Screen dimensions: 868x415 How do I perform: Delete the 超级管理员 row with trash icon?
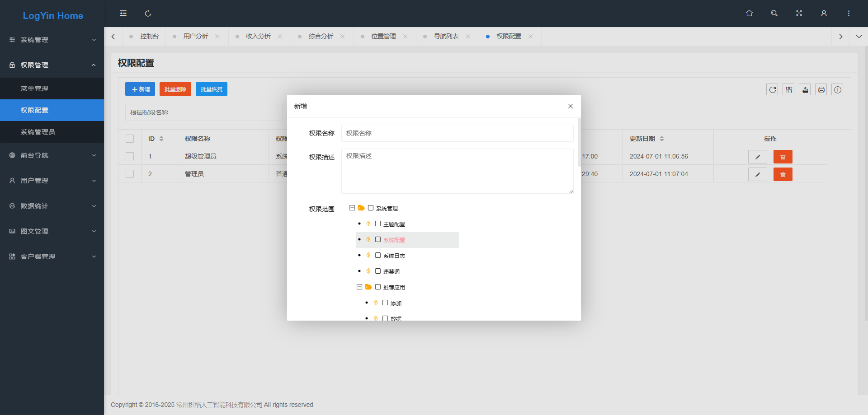click(x=783, y=157)
